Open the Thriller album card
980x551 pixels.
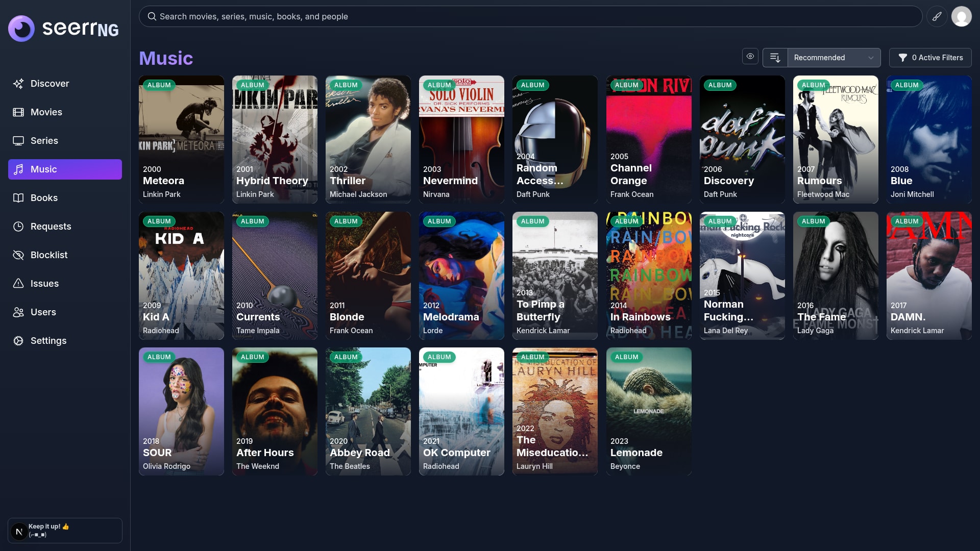368,140
